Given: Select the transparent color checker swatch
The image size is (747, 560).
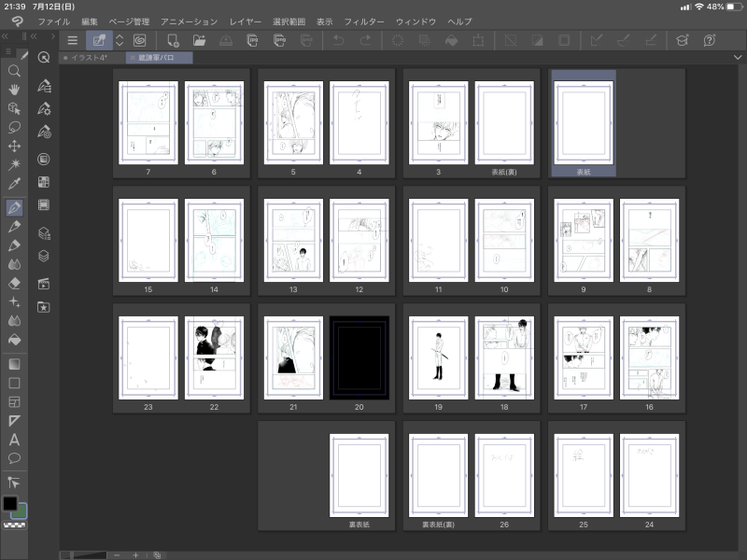Looking at the screenshot, I should (x=13, y=526).
